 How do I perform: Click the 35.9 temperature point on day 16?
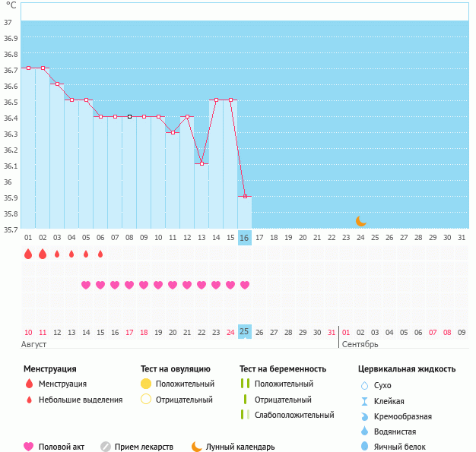245,196
